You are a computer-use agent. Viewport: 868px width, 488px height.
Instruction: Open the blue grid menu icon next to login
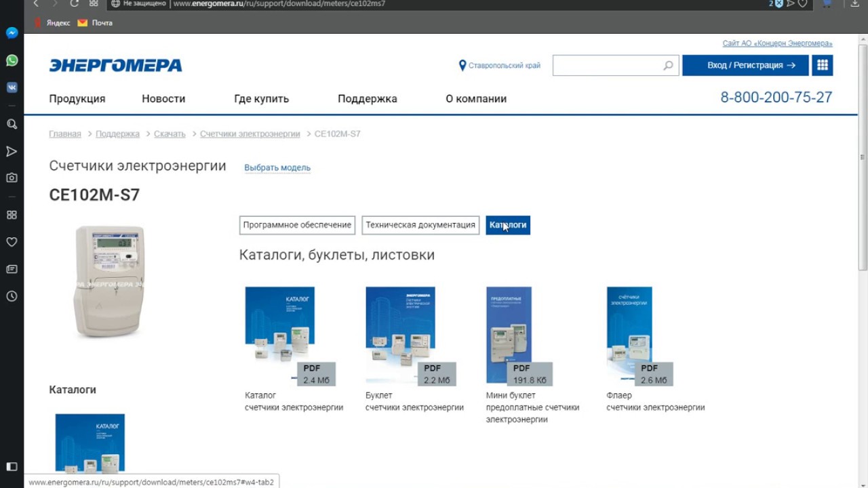pyautogui.click(x=823, y=65)
